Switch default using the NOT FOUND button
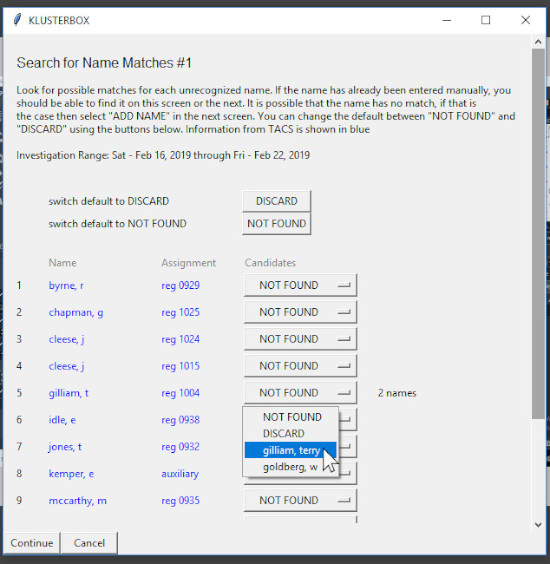 pos(277,224)
